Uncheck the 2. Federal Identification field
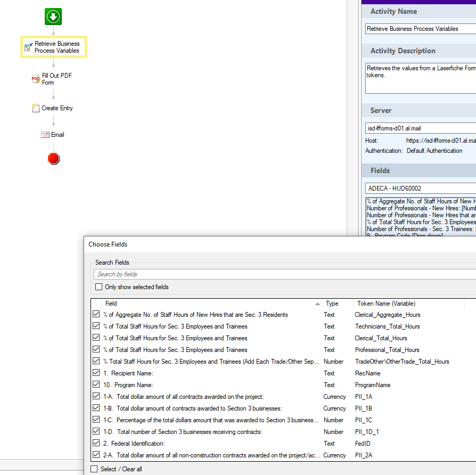Viewport: 476px width, 475px height. pyautogui.click(x=96, y=444)
